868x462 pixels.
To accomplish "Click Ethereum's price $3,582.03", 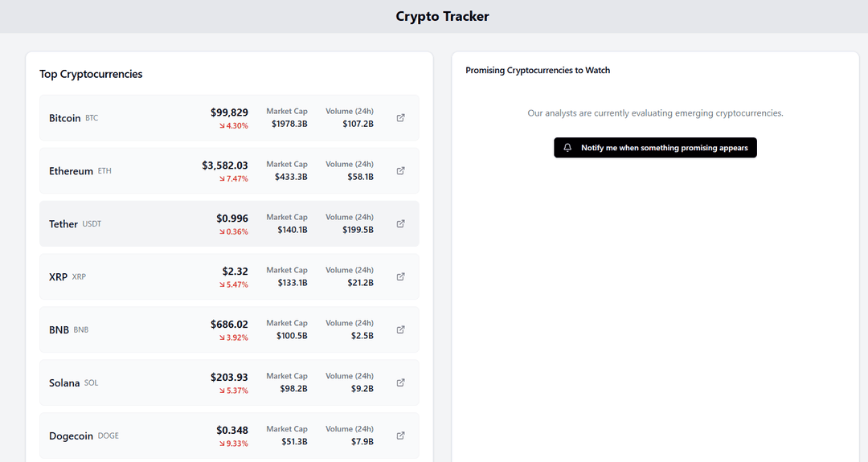I will point(225,166).
